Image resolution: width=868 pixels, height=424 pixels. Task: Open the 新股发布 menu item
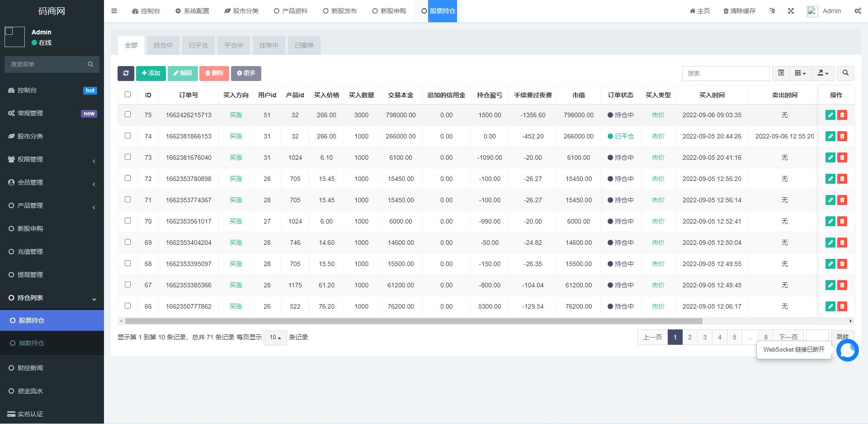click(340, 10)
